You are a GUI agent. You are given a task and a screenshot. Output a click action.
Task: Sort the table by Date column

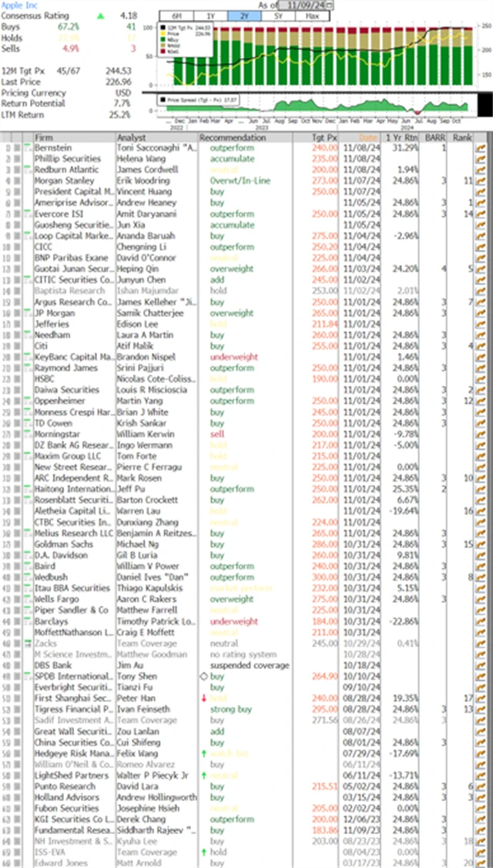[x=368, y=136]
